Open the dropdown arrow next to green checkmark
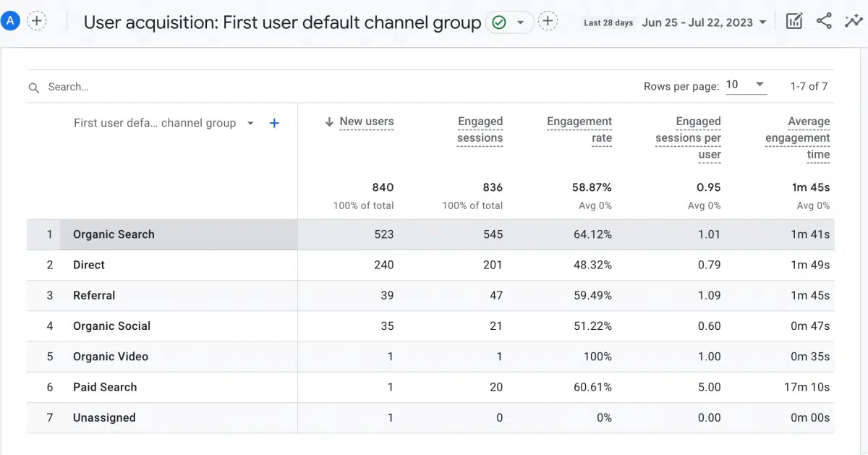Screen dimensions: 868x455 [520, 22]
